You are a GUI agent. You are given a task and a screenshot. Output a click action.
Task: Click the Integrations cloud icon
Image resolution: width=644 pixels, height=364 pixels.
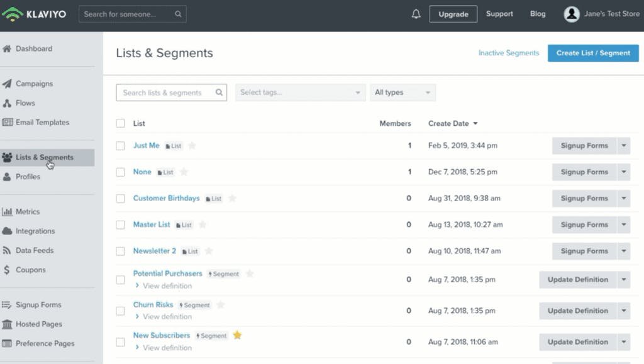pyautogui.click(x=7, y=231)
